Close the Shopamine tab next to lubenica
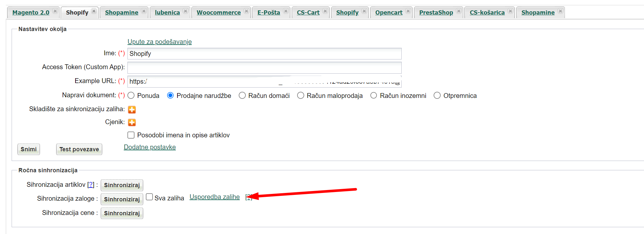 144,11
